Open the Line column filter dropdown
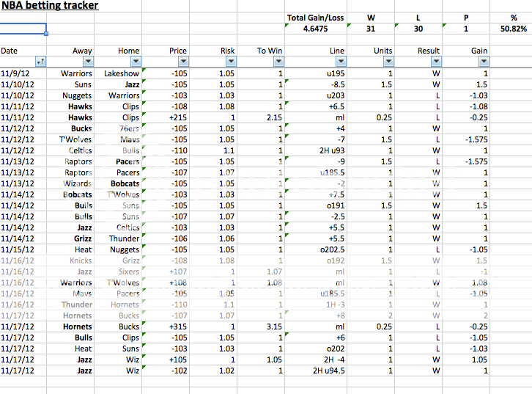This screenshot has height=394, width=532. (x=341, y=62)
